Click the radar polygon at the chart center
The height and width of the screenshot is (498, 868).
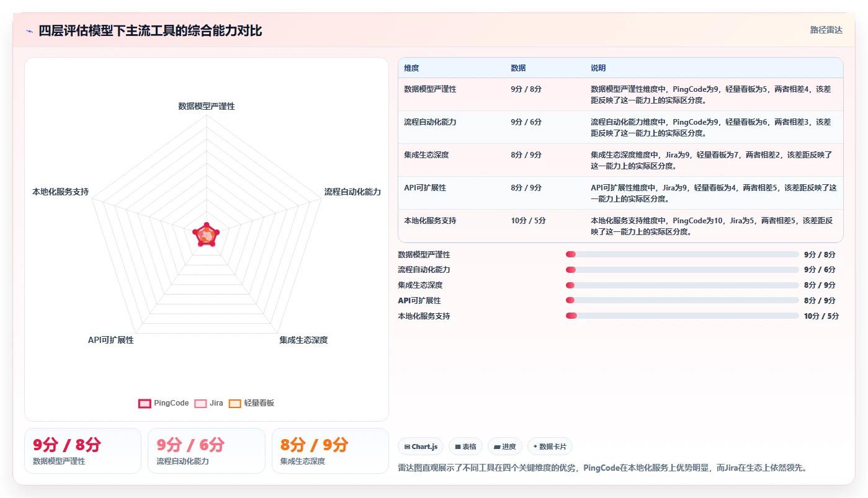[x=206, y=235]
